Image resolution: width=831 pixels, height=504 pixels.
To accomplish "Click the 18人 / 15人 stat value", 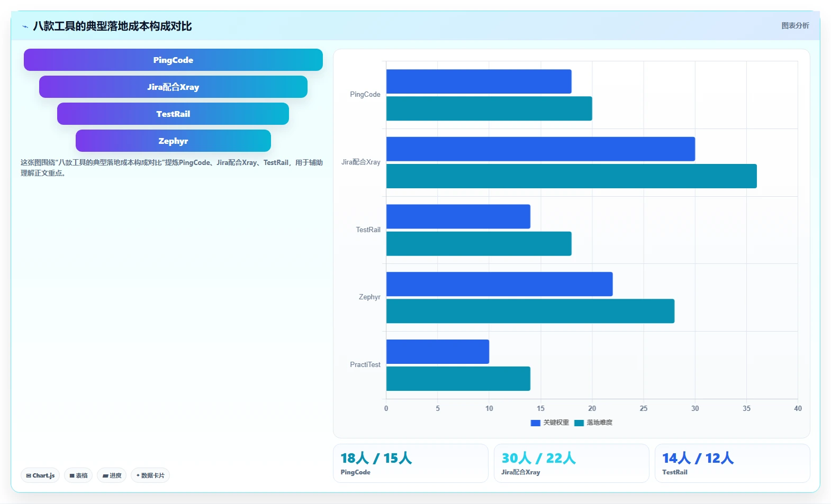I will 376,458.
